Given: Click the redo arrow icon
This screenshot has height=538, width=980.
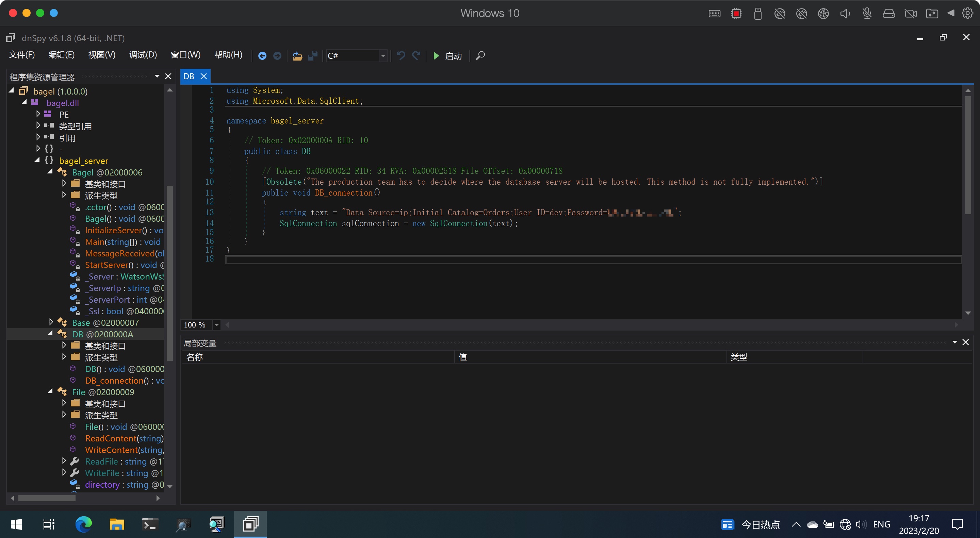Looking at the screenshot, I should coord(416,56).
